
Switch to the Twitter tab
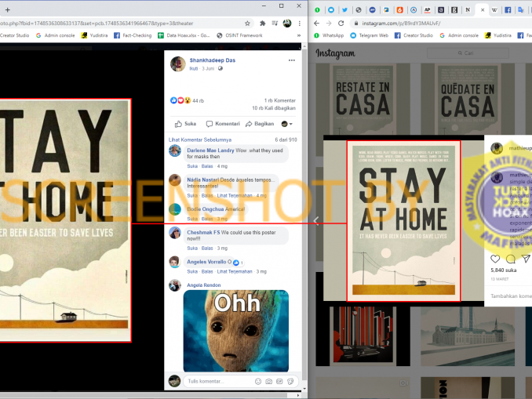(x=344, y=10)
